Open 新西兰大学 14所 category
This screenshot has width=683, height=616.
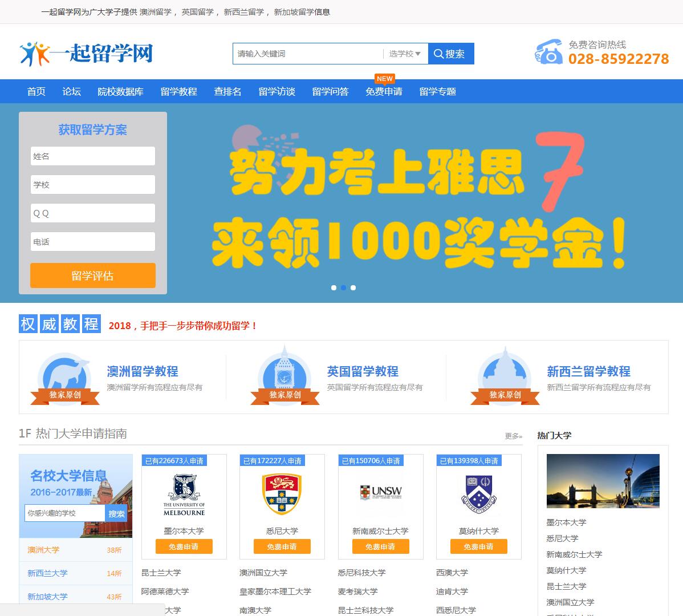[75, 573]
